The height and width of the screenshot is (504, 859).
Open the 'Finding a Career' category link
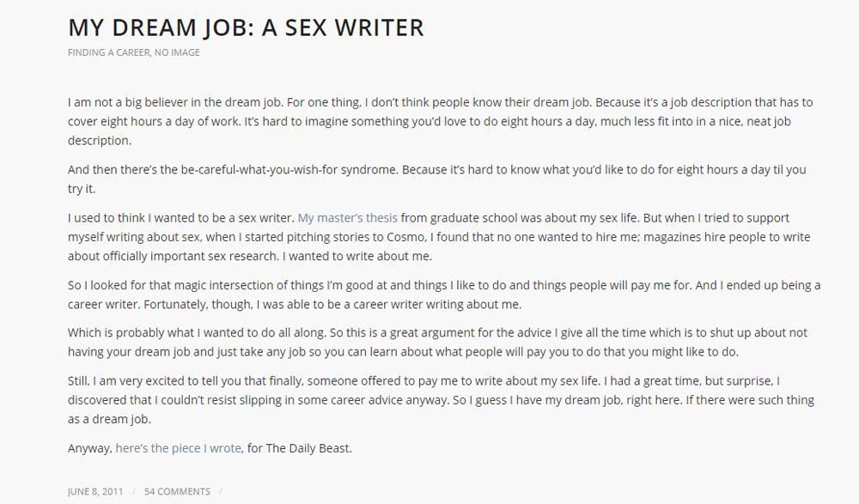click(x=108, y=52)
